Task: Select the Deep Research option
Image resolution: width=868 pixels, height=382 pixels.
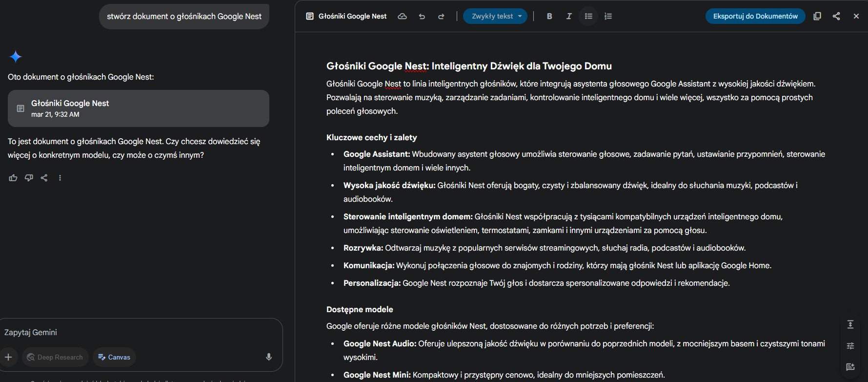Action: click(x=55, y=357)
